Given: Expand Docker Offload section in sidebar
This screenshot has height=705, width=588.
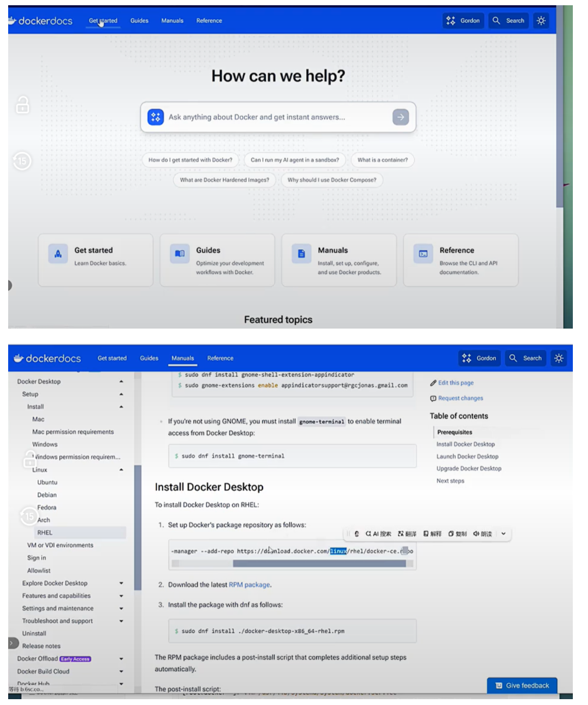Looking at the screenshot, I should 121,659.
